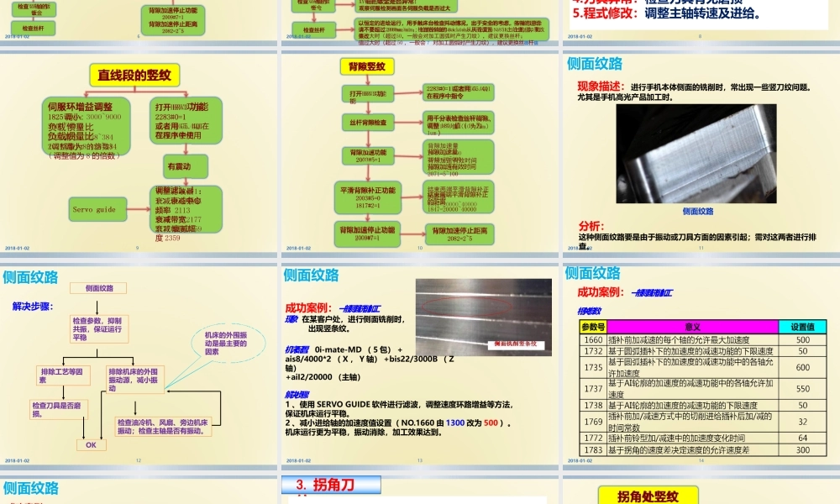Click the 机床的外围振动 callout bubble
Screen dimensions: 840x504
[228, 343]
